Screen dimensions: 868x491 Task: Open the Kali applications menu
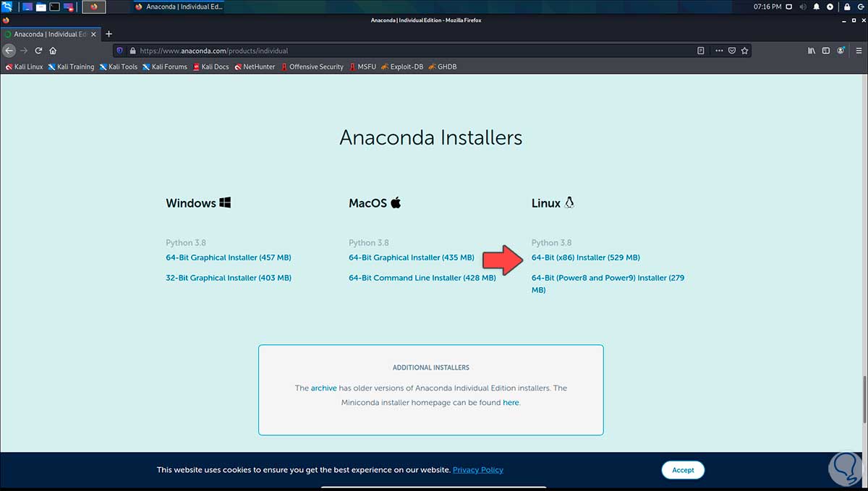[7, 7]
